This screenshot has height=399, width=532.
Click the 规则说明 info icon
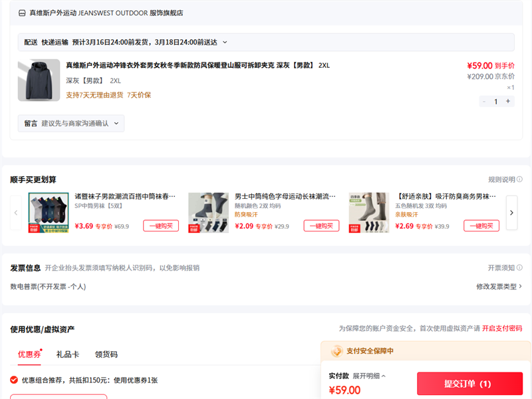point(519,180)
